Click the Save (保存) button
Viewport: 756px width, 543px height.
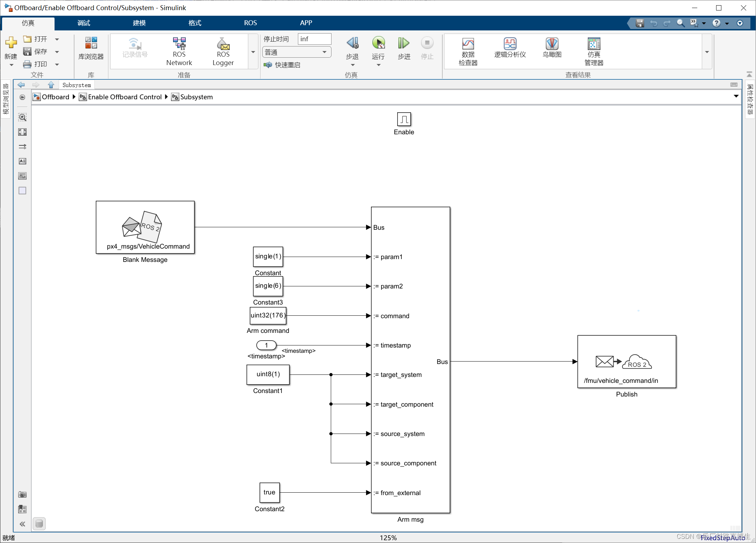coord(35,52)
